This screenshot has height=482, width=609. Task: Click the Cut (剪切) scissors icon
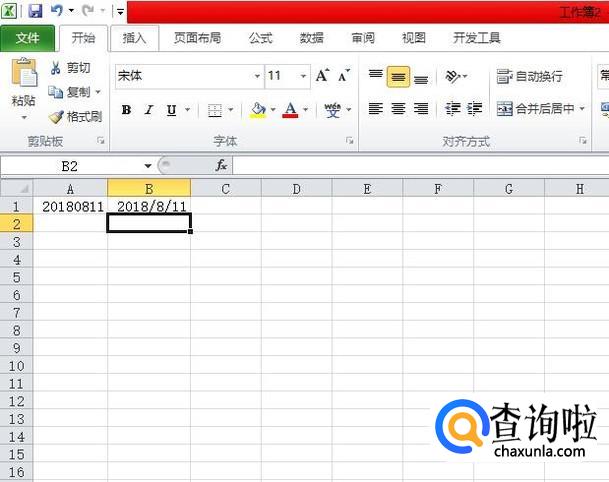pos(56,68)
